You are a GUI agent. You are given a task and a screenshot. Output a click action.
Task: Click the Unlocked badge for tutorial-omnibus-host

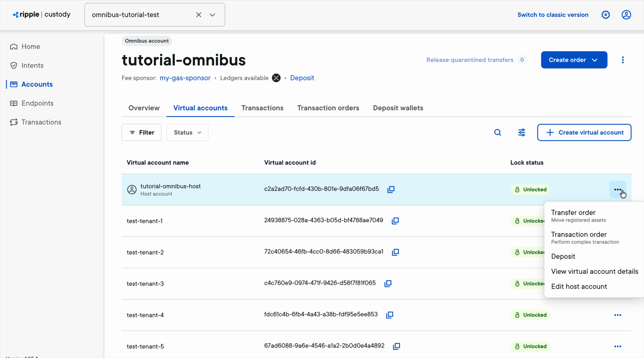530,189
